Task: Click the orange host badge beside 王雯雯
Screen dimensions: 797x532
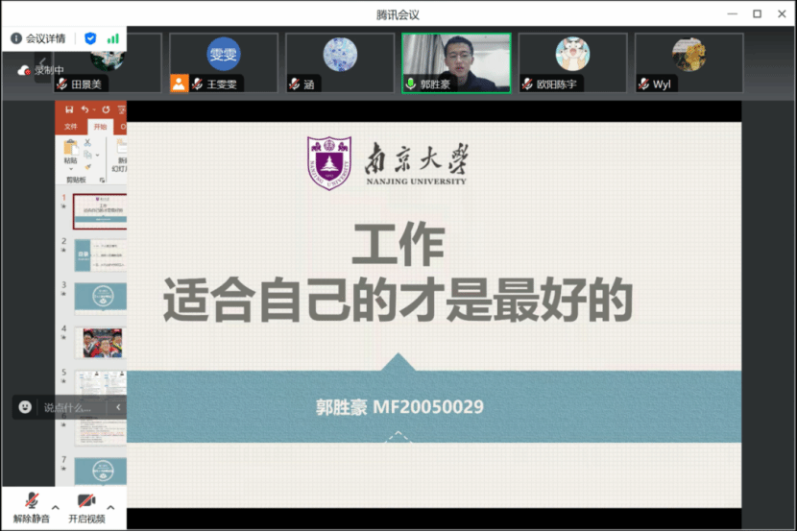Action: coord(179,84)
